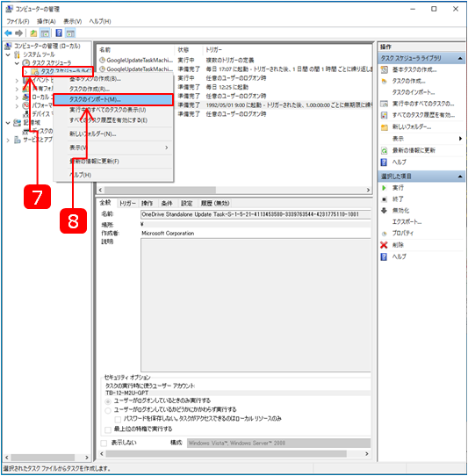Collapse the システム ツール tree node
The image size is (468, 476).
click(8, 55)
